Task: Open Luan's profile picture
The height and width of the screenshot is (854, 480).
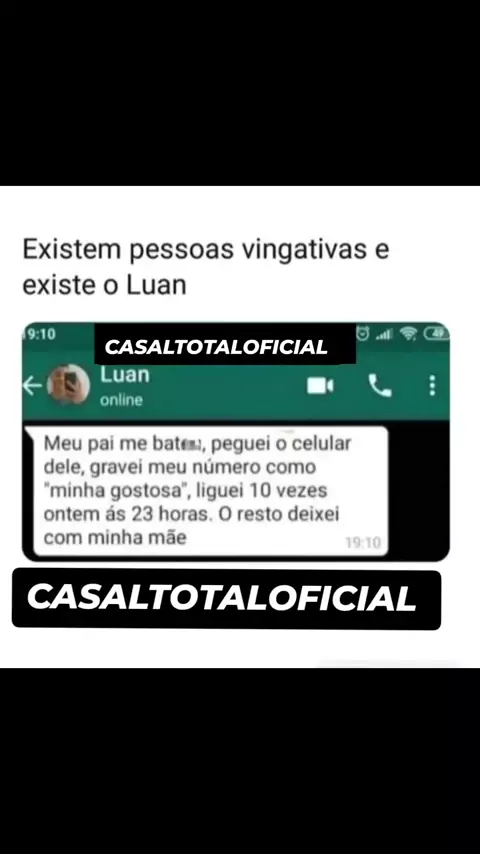Action: click(x=68, y=385)
